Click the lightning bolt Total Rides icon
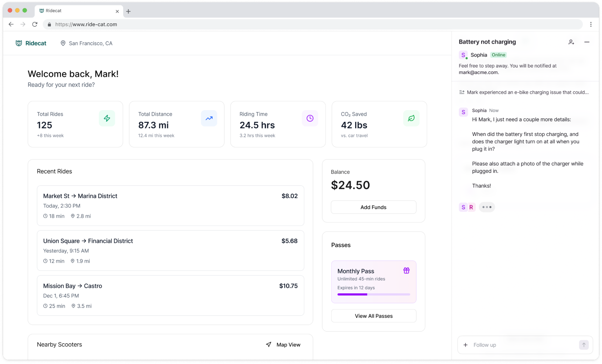Viewport: 602px width, 364px height. pos(107,118)
